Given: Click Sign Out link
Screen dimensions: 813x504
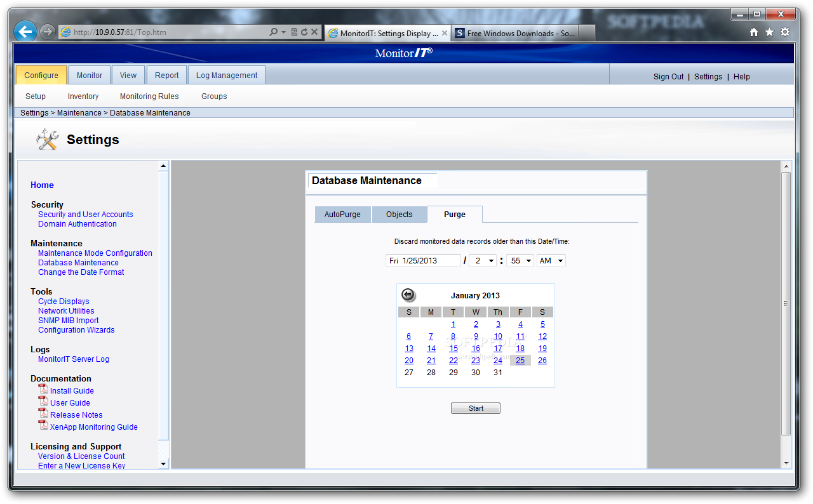Looking at the screenshot, I should (x=668, y=76).
